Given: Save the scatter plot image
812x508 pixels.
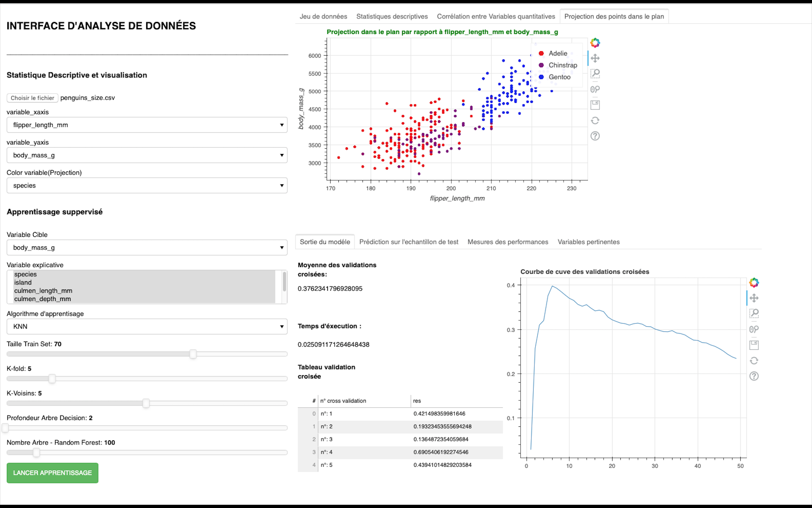Looking at the screenshot, I should tap(595, 105).
